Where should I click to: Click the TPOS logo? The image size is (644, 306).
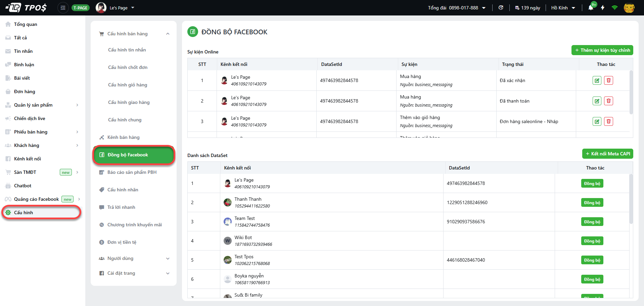tap(26, 7)
